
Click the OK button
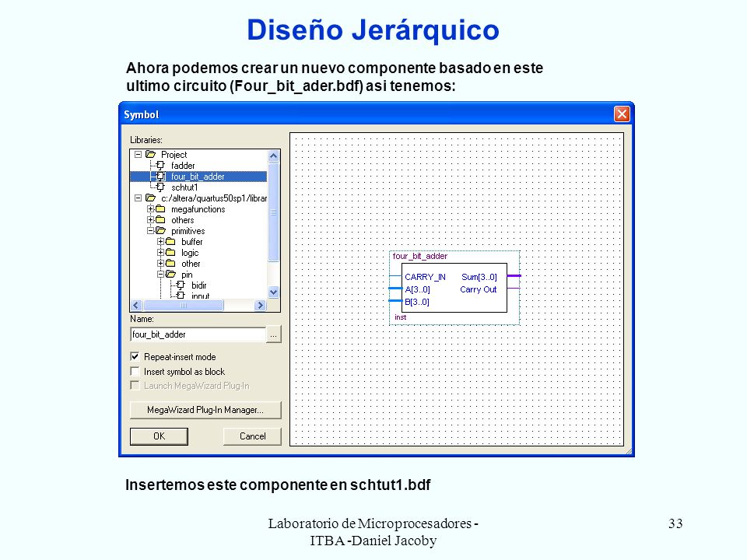click(x=159, y=436)
